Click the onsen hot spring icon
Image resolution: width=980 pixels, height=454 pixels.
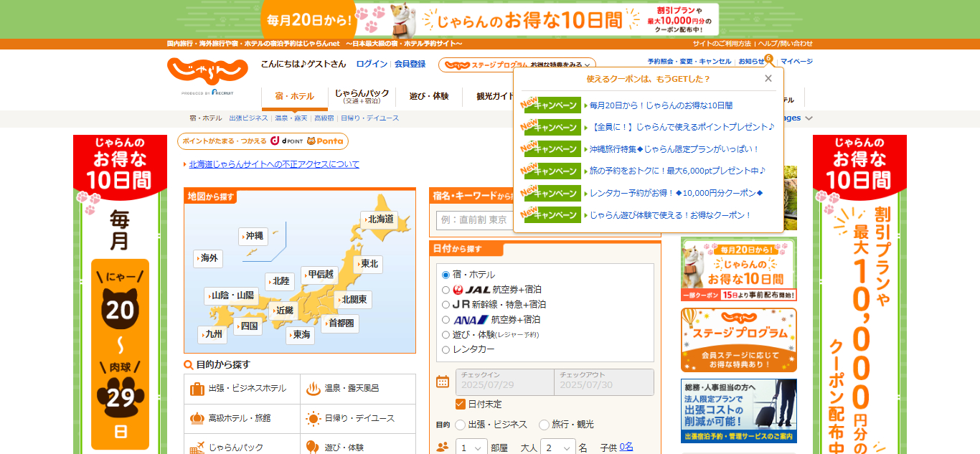[x=313, y=389]
